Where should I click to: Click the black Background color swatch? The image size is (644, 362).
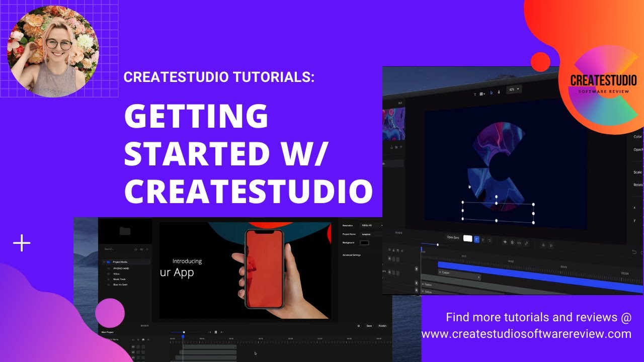tap(364, 243)
